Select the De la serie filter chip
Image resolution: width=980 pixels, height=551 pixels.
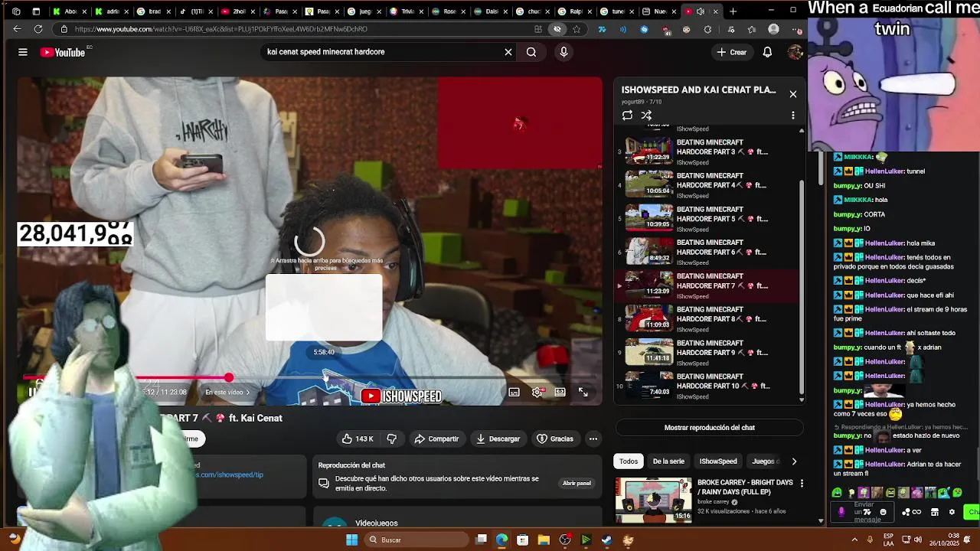pyautogui.click(x=668, y=461)
